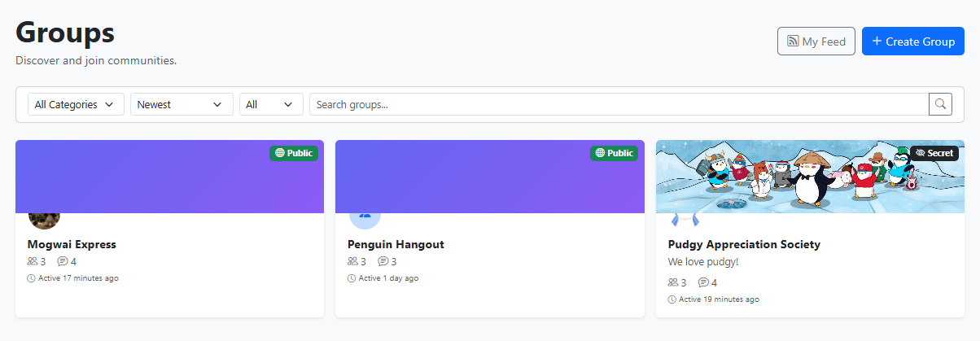Click the Create Group button

[x=912, y=42]
